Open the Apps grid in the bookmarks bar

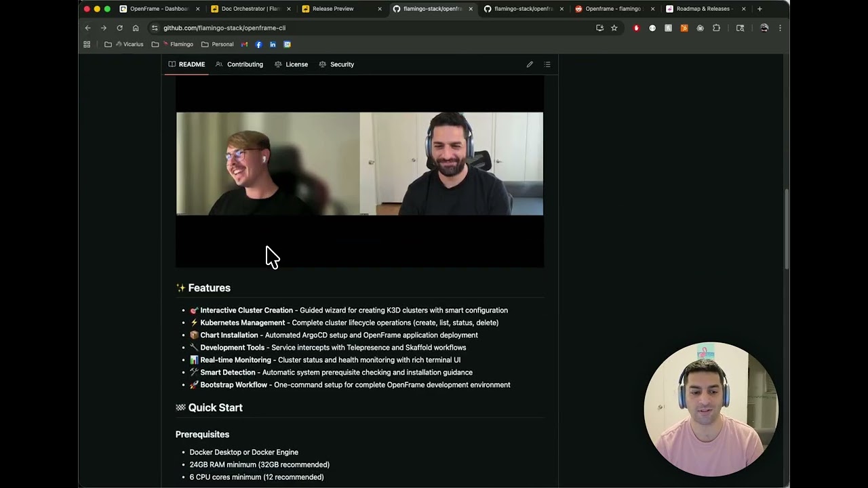pos(87,44)
